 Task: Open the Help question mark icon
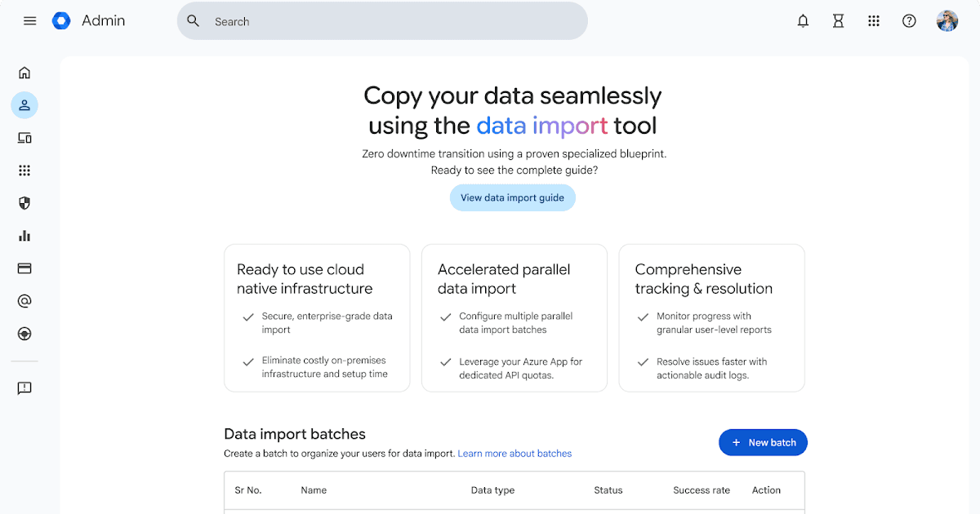click(x=909, y=21)
